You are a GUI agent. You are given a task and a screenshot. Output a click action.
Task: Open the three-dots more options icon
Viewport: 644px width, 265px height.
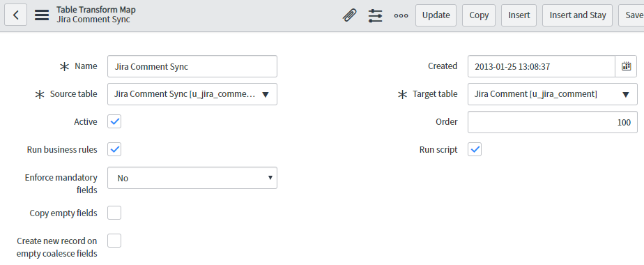click(x=401, y=15)
